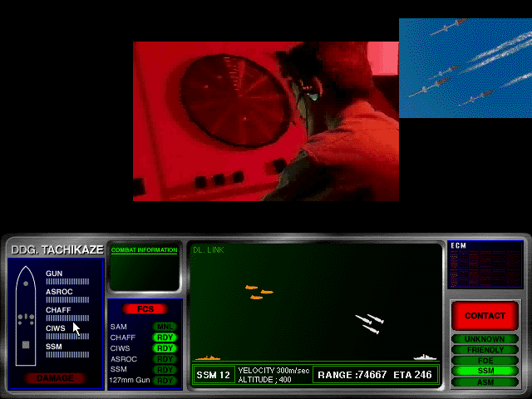Image resolution: width=532 pixels, height=399 pixels.
Task: Toggle the CHAFF RDY status indicator
Action: 165,337
